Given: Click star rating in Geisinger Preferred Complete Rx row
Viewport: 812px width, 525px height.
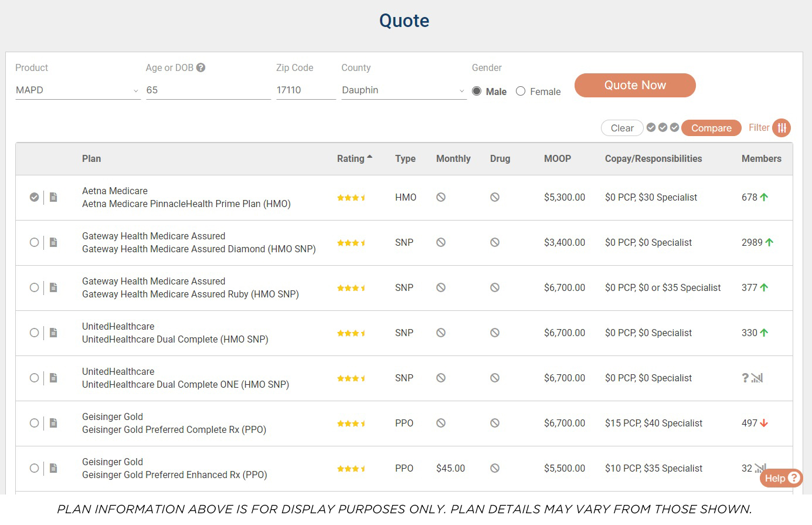Looking at the screenshot, I should [x=351, y=424].
